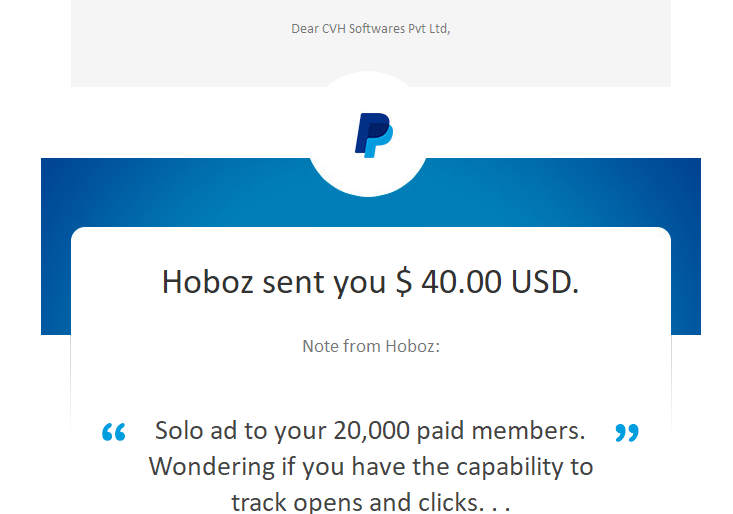
Task: Click the "Pvt Ltd," text in the greeting
Action: pos(429,29)
